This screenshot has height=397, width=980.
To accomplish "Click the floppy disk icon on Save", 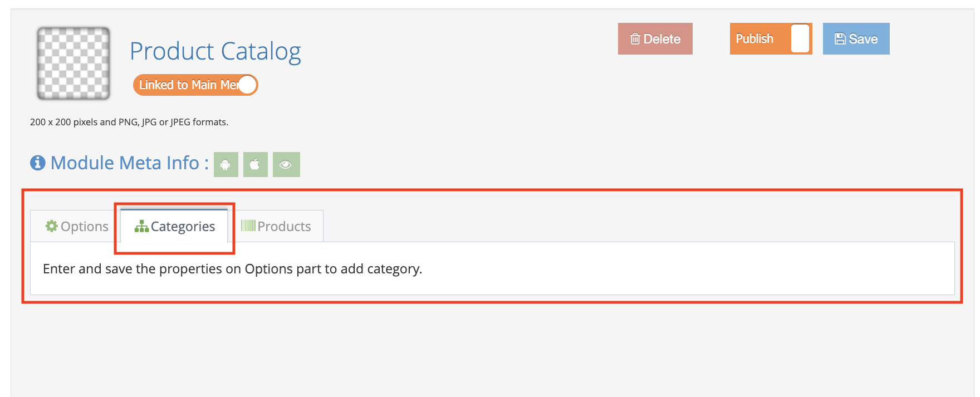I will coord(840,39).
